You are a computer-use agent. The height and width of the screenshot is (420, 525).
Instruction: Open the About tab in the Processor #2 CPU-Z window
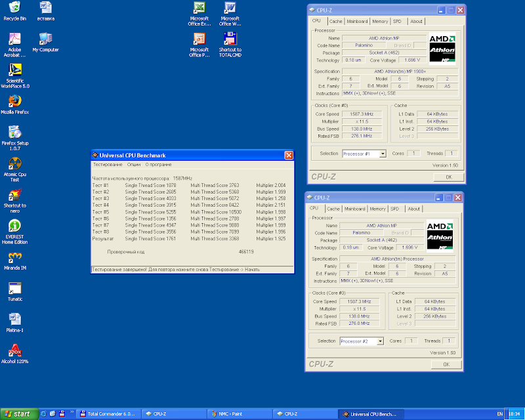(x=414, y=209)
